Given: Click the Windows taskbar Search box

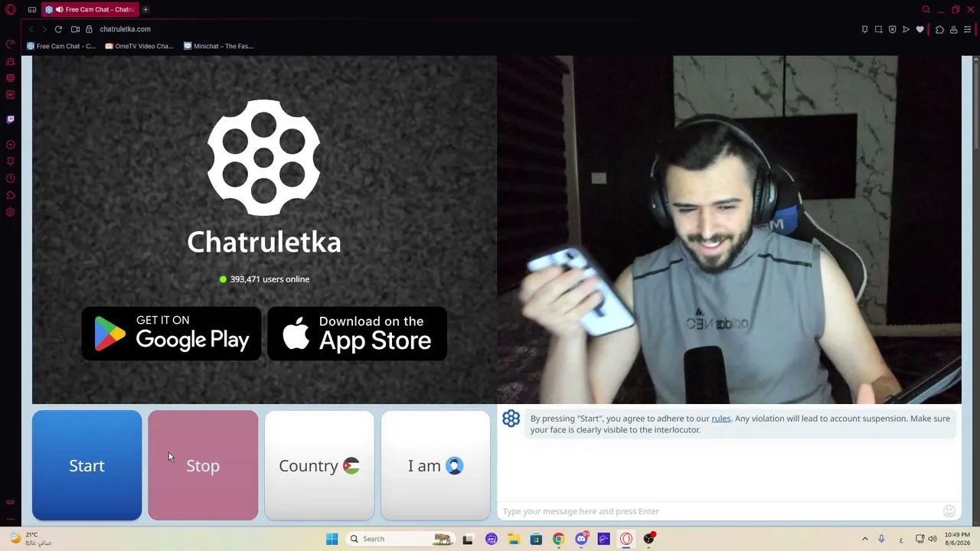Looking at the screenshot, I should coord(400,539).
